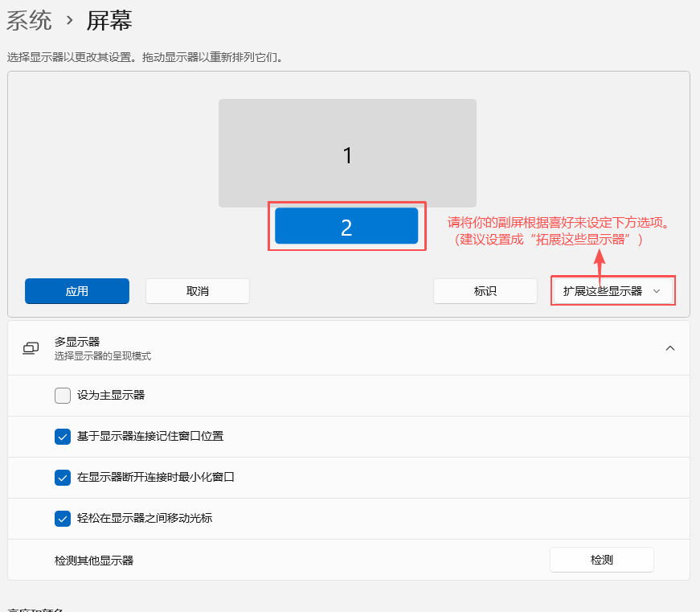Click the 选择显示器的呈现模式 subtitle
Screen dimensions: 700x612
click(103, 356)
